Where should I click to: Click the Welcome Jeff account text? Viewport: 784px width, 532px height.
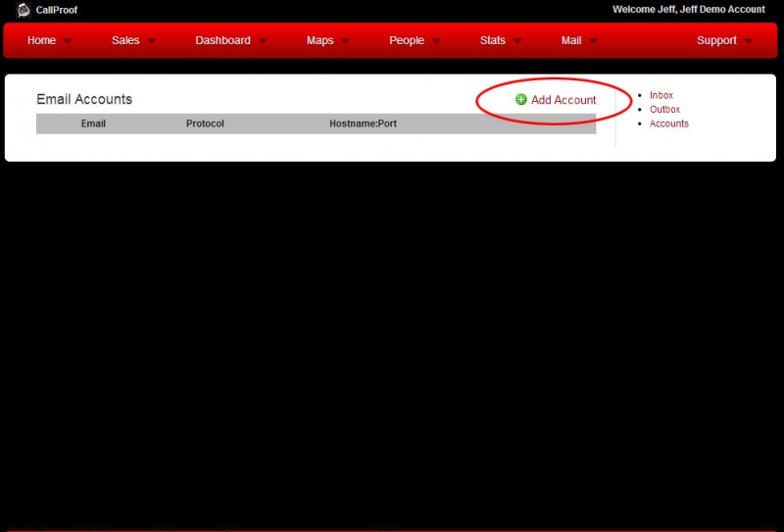point(689,10)
